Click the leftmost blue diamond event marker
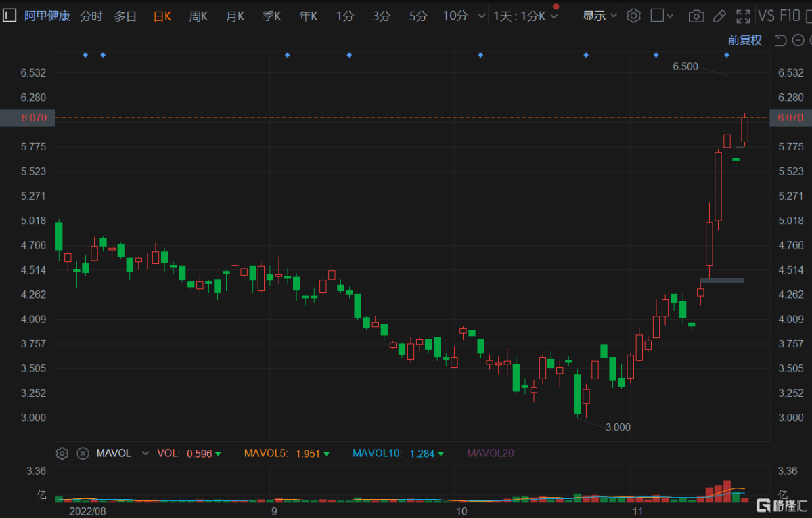 coord(85,55)
